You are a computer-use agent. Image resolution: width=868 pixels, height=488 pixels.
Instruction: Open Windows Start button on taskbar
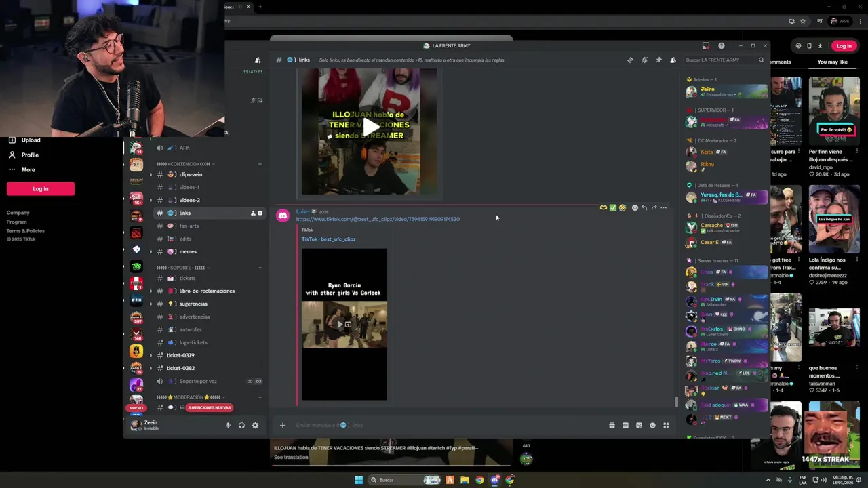359,480
